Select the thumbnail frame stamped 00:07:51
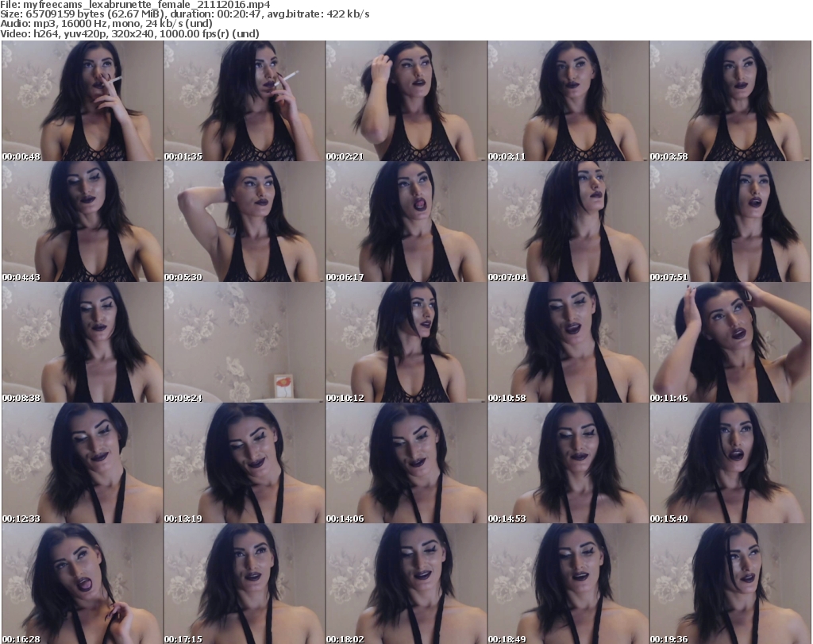This screenshot has width=813, height=644. (x=730, y=222)
